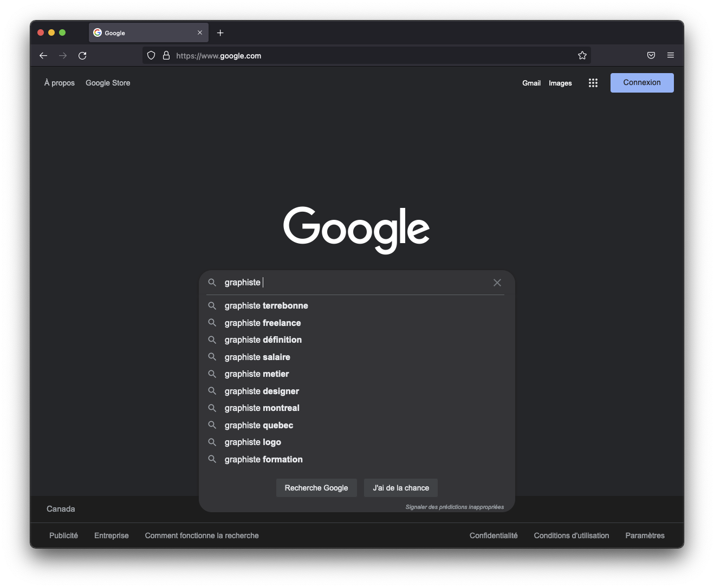This screenshot has width=714, height=588.
Task: Click magnifier beside graphiste salaire
Action: click(212, 357)
